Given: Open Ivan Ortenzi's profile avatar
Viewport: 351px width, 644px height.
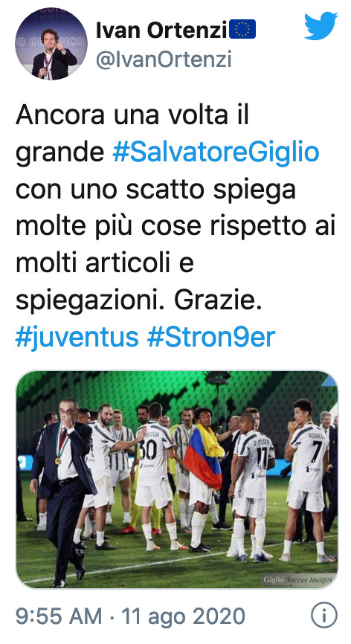Looking at the screenshot, I should [x=51, y=44].
